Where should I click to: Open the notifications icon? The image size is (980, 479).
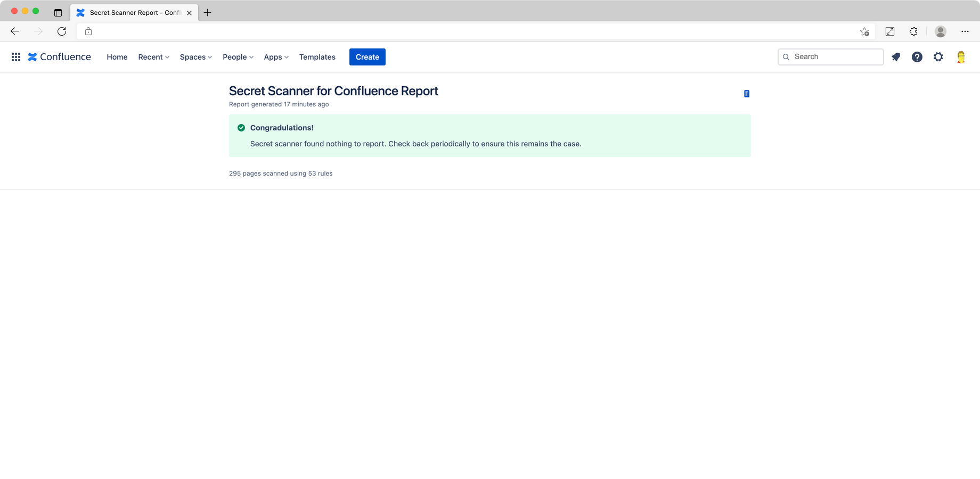[896, 57]
